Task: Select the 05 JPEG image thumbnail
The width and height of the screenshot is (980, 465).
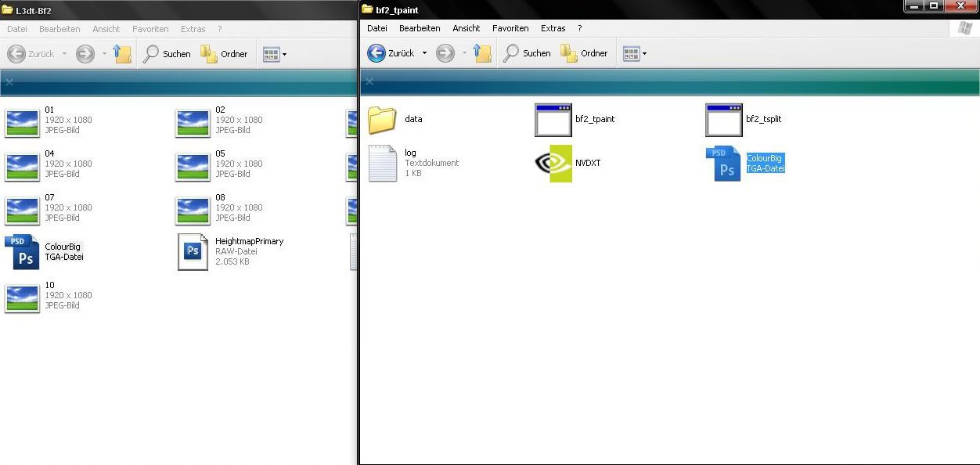Action: [193, 164]
